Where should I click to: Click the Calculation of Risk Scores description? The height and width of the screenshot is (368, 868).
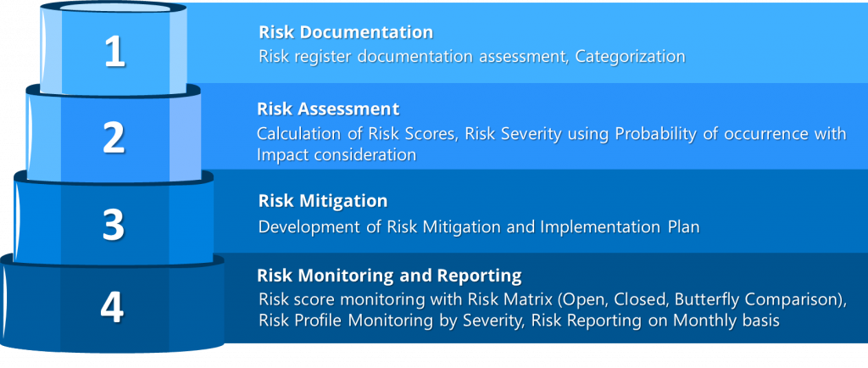(x=551, y=134)
